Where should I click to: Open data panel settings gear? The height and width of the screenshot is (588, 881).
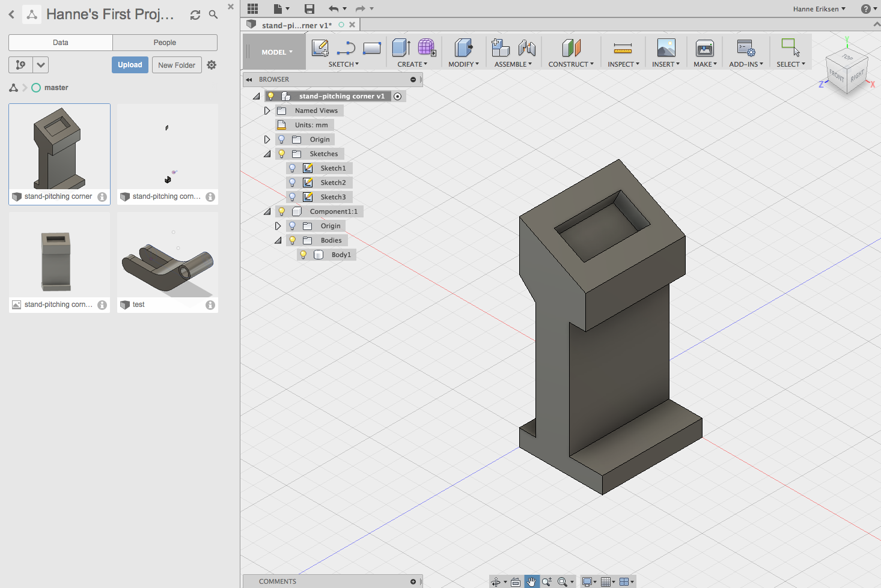212,65
